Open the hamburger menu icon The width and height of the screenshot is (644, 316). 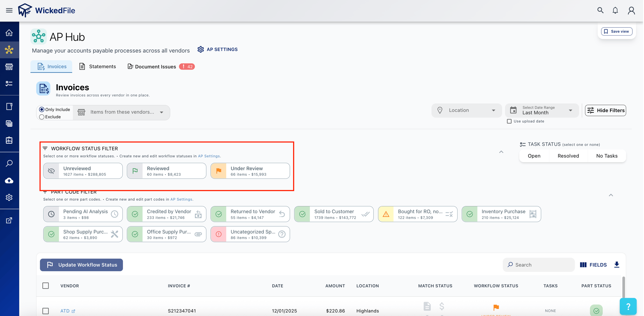point(9,10)
